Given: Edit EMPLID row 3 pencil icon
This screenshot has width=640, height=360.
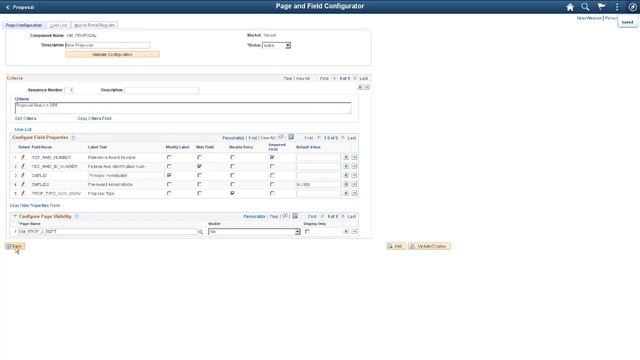Looking at the screenshot, I should [23, 175].
